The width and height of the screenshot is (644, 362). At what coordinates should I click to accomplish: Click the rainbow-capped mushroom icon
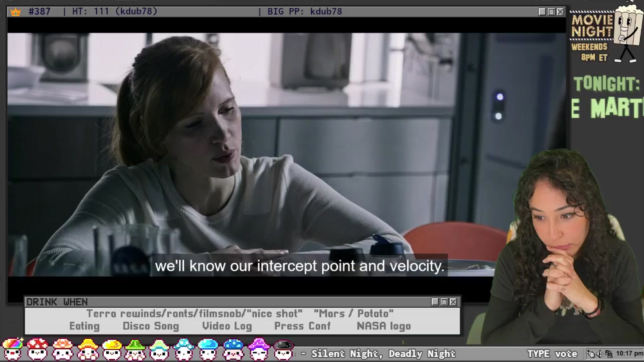coord(12,349)
